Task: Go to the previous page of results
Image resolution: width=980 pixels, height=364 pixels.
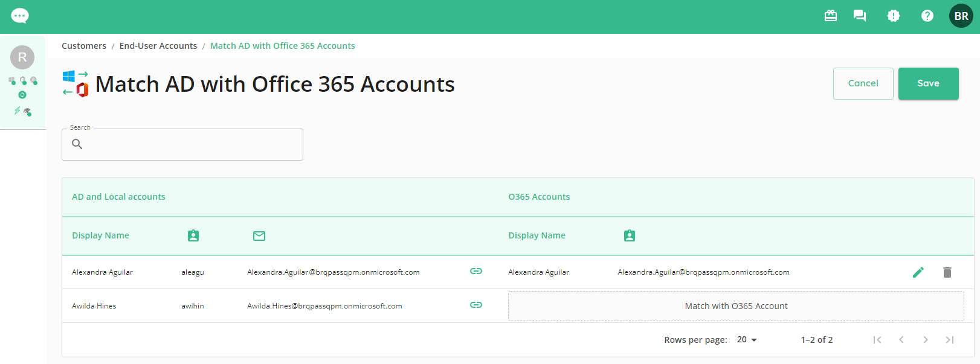Action: pyautogui.click(x=901, y=340)
